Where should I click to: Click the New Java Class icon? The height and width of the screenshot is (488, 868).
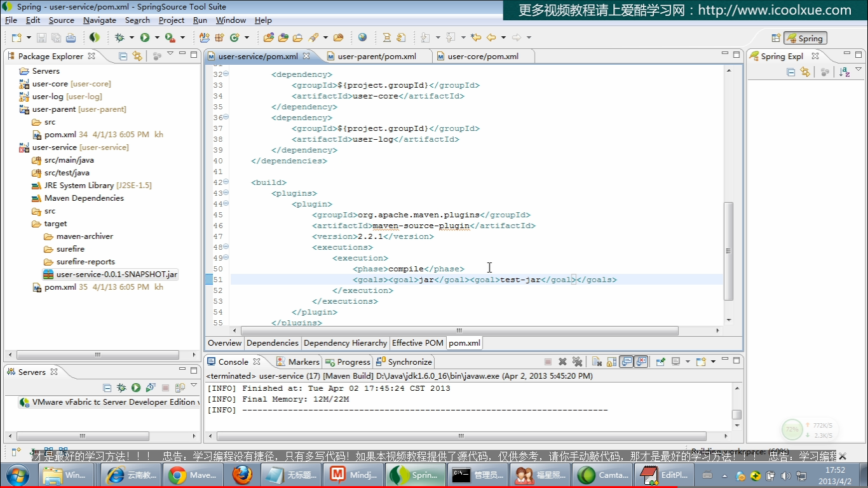click(x=234, y=38)
